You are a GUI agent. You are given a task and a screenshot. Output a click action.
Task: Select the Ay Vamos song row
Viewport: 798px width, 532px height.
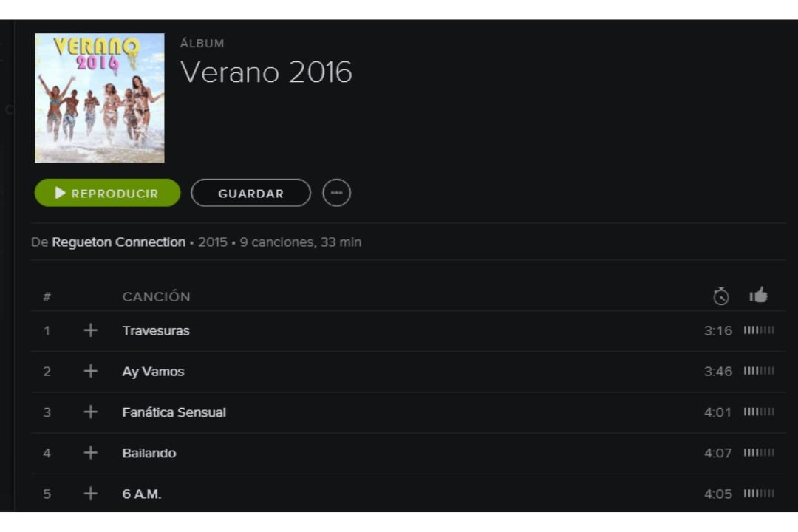[408, 372]
